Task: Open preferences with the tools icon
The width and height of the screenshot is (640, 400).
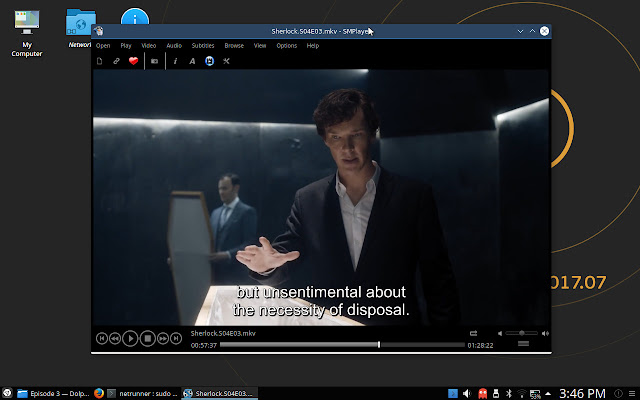Action: tap(226, 61)
